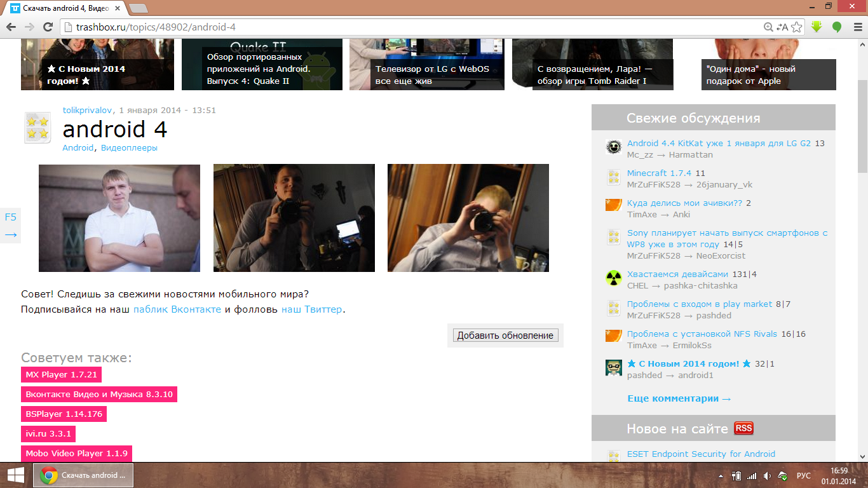This screenshot has height=488, width=868.
Task: Open a new tab with the blank tab button
Action: [x=139, y=8]
